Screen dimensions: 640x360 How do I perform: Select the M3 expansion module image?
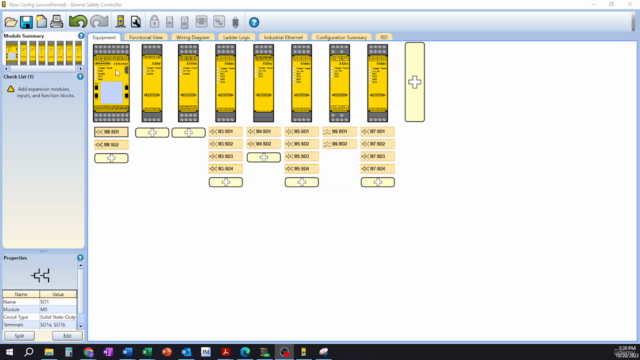click(226, 83)
